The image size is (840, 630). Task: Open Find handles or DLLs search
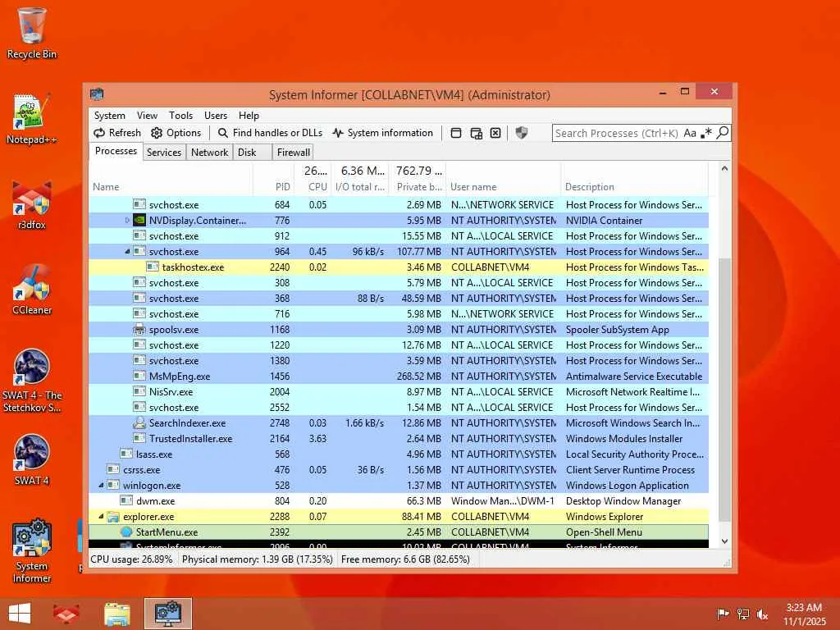[x=270, y=133]
